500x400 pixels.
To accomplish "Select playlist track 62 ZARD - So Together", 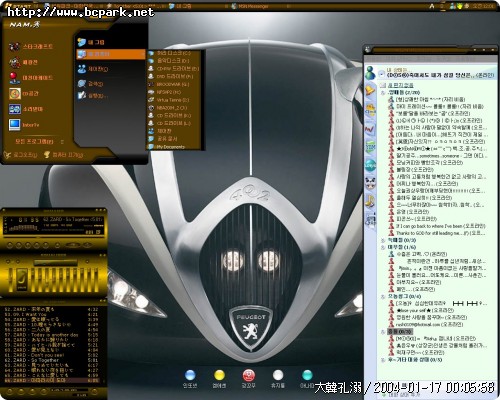I will (52, 360).
